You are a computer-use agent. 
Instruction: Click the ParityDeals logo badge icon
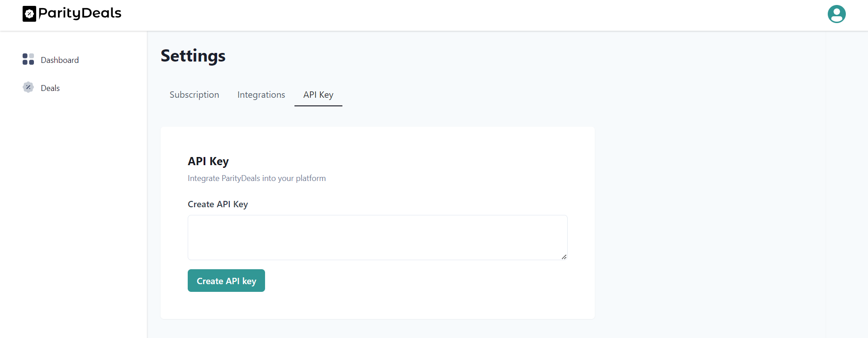pos(29,14)
